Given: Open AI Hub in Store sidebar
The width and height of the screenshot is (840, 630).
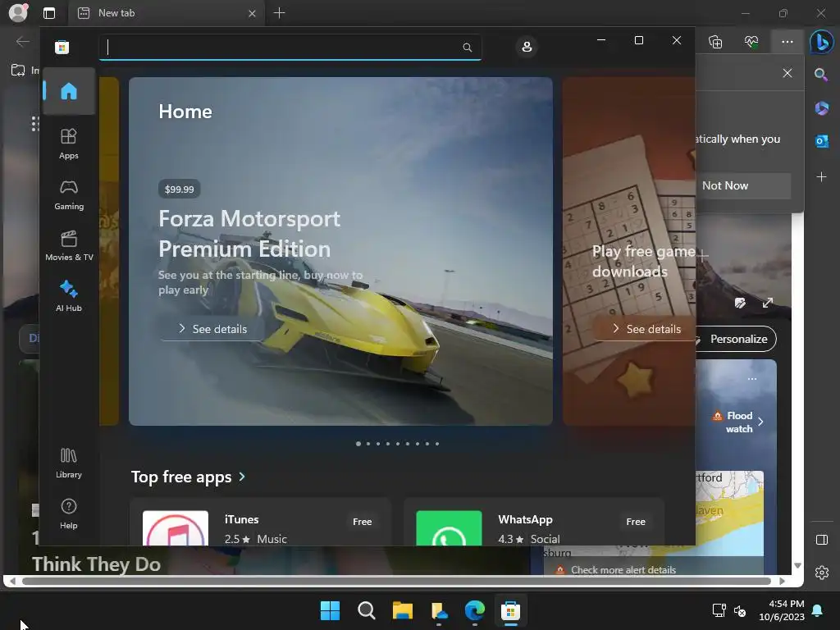Looking at the screenshot, I should tap(69, 296).
